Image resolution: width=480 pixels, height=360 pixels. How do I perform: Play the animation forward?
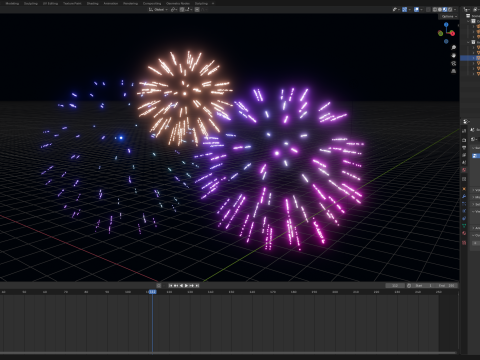(x=186, y=286)
